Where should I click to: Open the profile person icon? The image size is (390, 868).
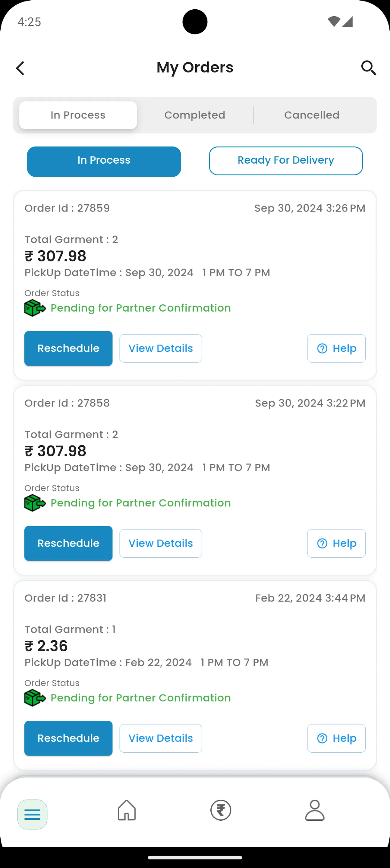pyautogui.click(x=314, y=810)
